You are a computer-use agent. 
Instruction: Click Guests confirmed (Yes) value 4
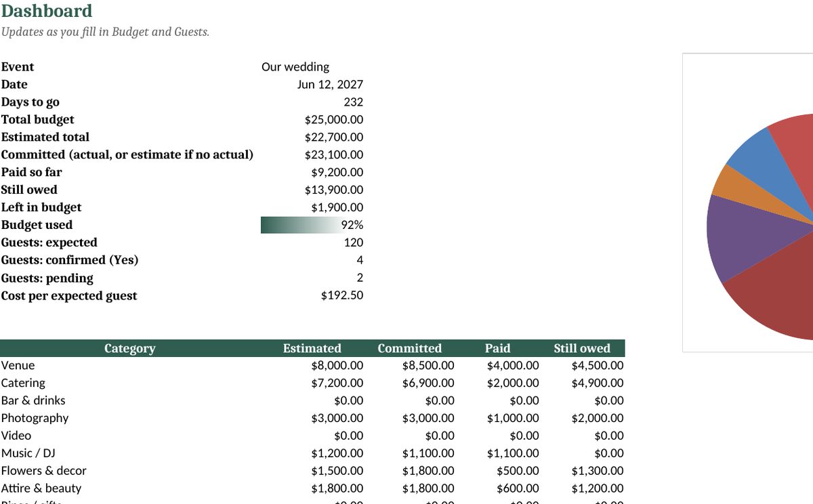[360, 260]
